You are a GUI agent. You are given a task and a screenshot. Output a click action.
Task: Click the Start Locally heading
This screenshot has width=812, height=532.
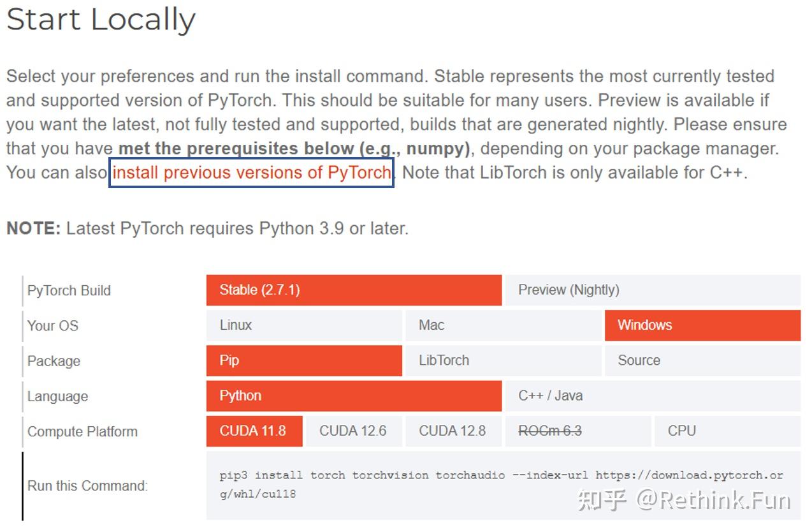[101, 20]
